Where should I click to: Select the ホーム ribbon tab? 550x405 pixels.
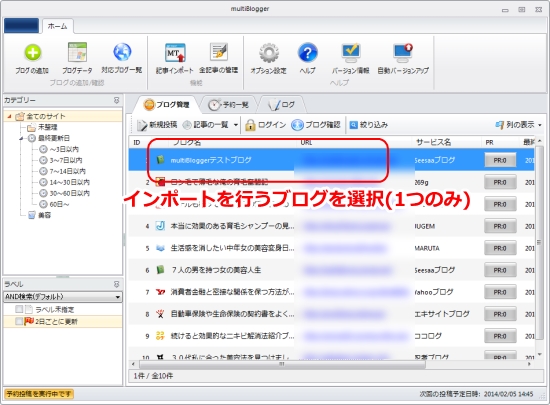click(57, 26)
